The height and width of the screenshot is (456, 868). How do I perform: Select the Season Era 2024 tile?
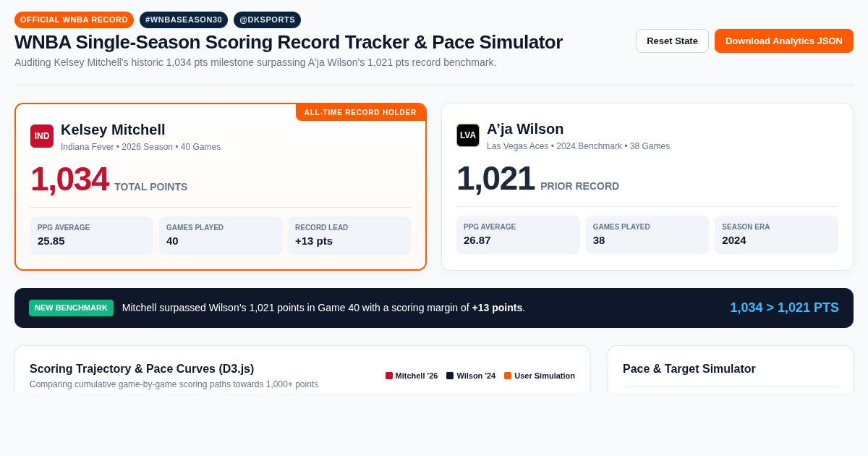point(776,235)
